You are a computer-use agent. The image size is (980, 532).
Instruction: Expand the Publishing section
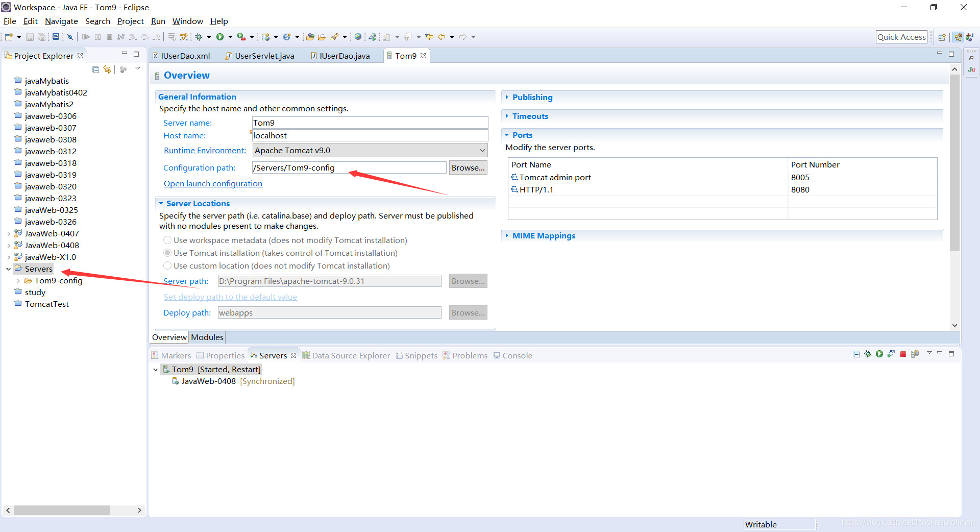tap(507, 97)
